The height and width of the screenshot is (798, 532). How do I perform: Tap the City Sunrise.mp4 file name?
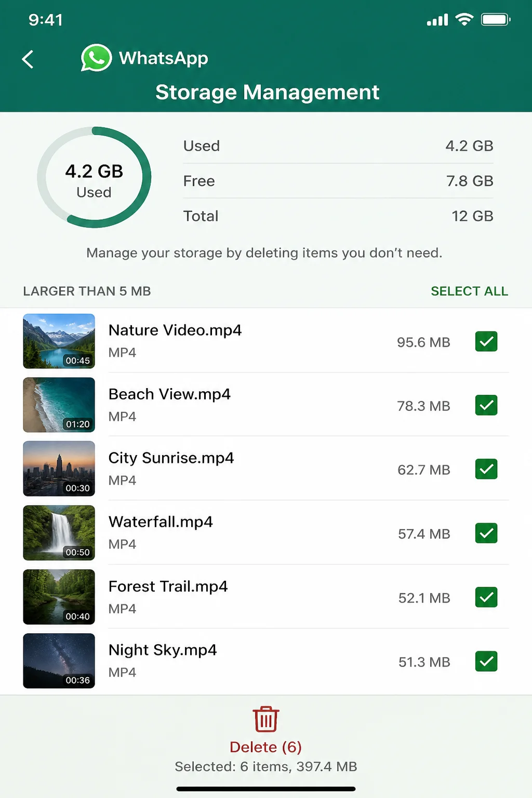171,458
